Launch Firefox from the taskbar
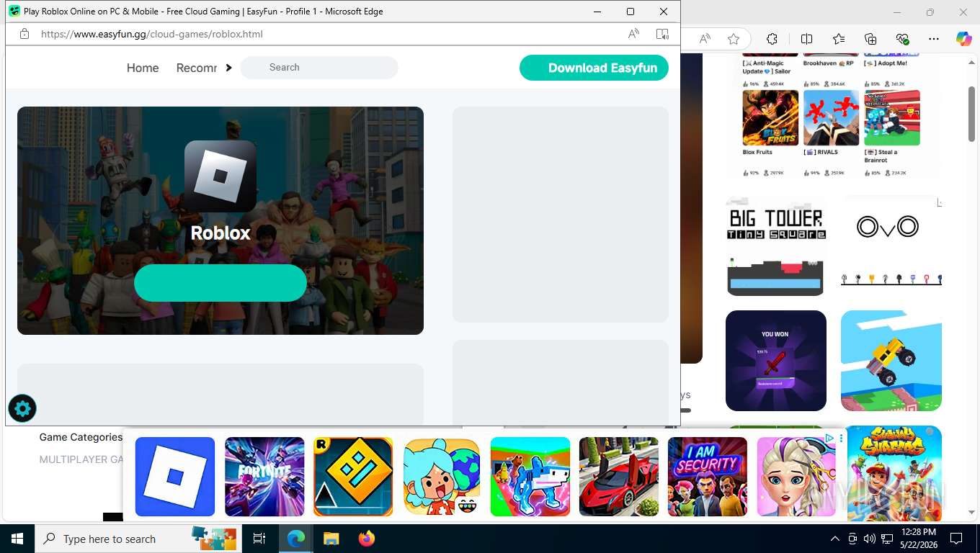This screenshot has width=980, height=553. 367,539
